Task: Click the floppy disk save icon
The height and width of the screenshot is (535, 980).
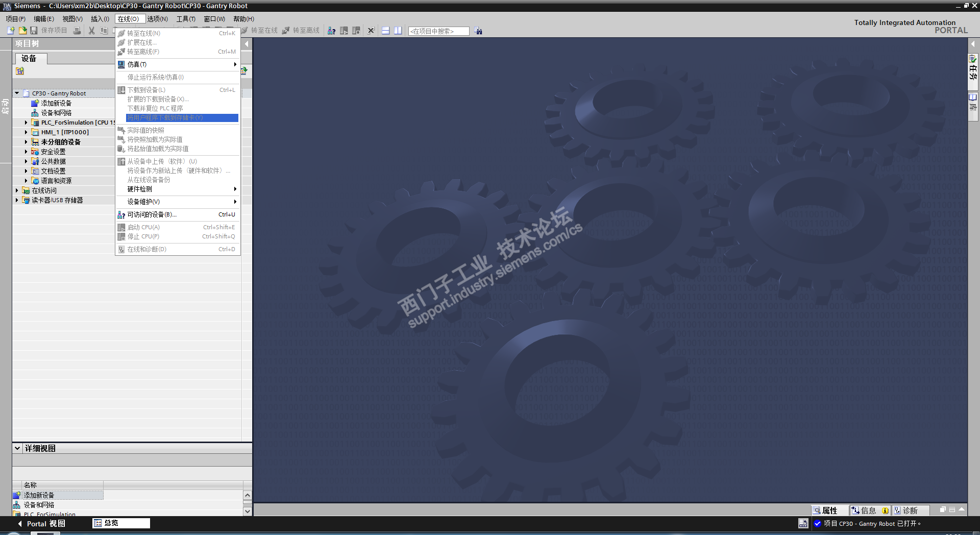Action: (x=34, y=31)
